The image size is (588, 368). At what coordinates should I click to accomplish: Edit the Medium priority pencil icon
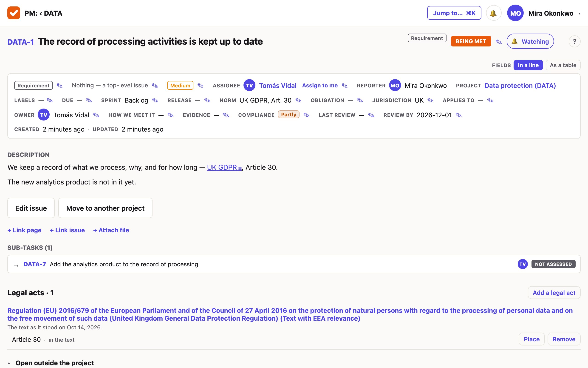[x=200, y=85]
